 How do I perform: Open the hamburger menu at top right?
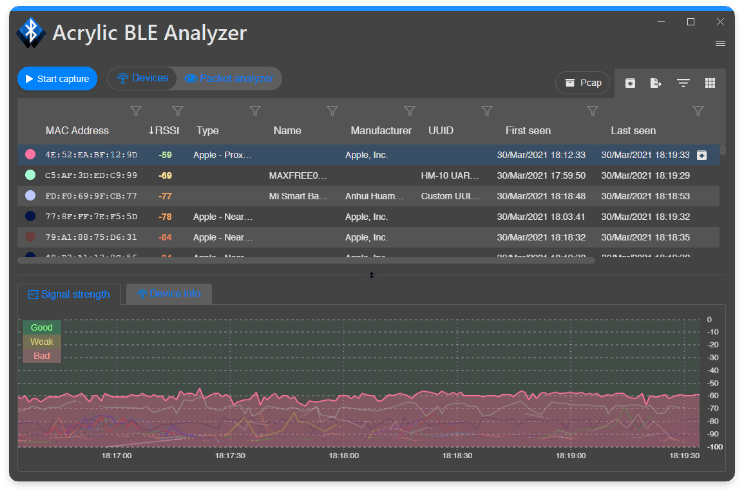720,44
